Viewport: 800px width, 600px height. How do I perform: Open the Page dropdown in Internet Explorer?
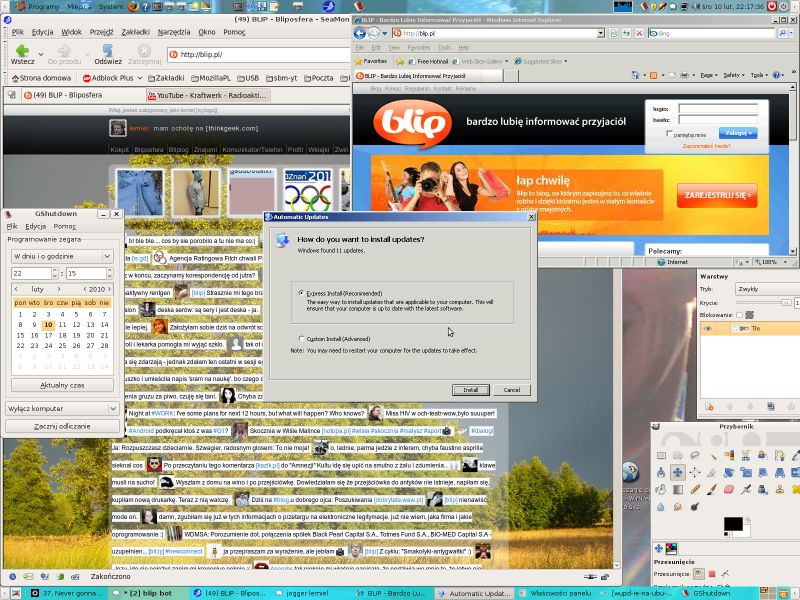709,75
